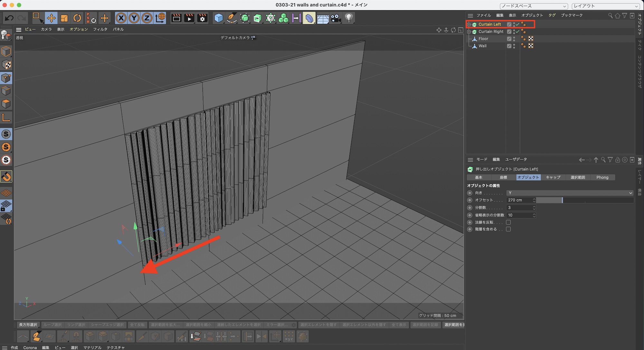
Task: Open the フィルタ viewport menu
Action: (x=100, y=29)
